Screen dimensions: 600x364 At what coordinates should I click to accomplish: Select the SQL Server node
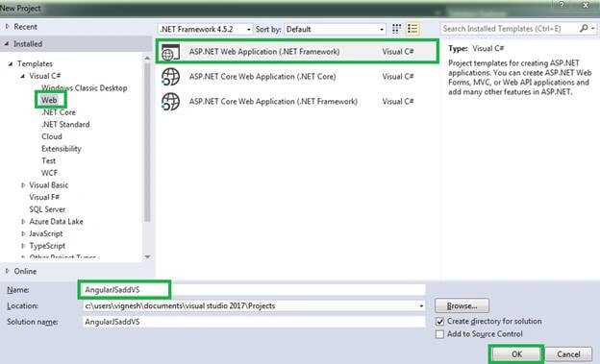point(47,209)
